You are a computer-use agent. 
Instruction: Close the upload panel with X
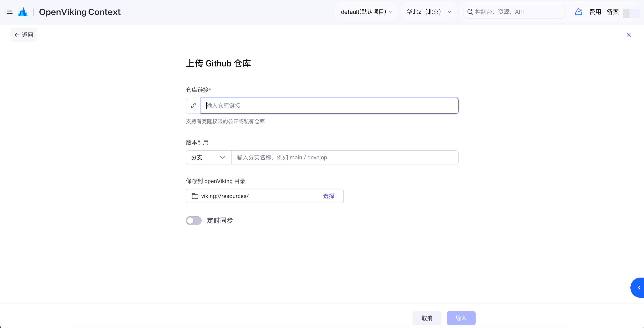coord(628,35)
